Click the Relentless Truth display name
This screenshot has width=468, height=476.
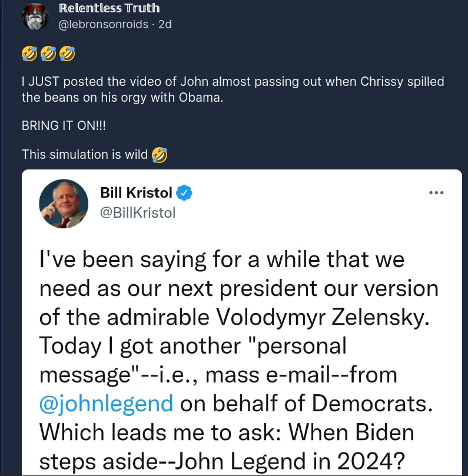[x=109, y=8]
